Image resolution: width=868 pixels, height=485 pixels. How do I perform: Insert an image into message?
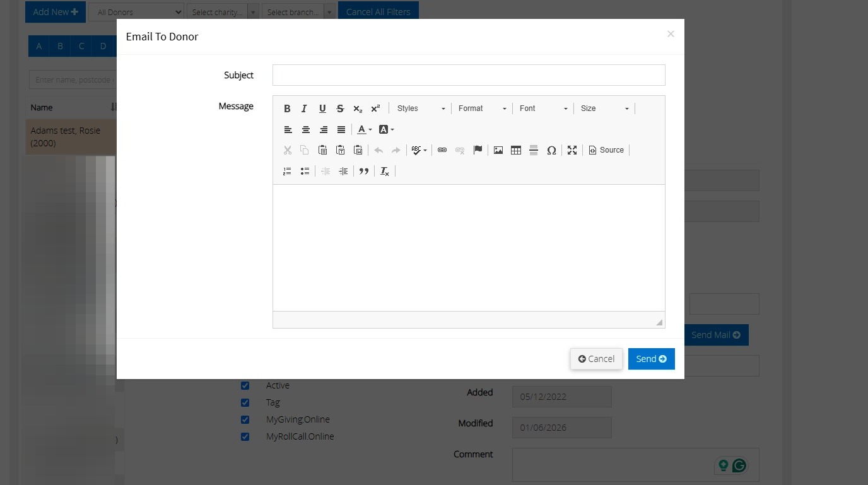click(x=498, y=150)
